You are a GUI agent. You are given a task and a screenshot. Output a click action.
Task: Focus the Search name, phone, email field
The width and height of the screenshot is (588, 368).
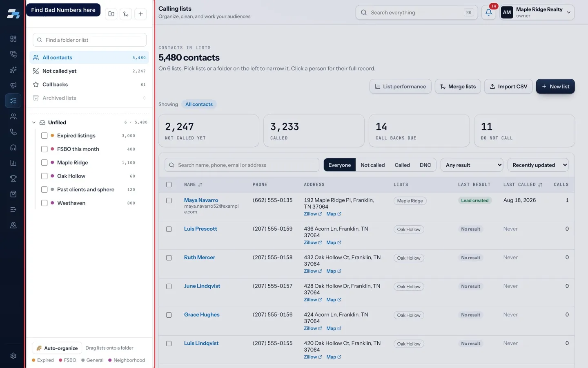(242, 165)
